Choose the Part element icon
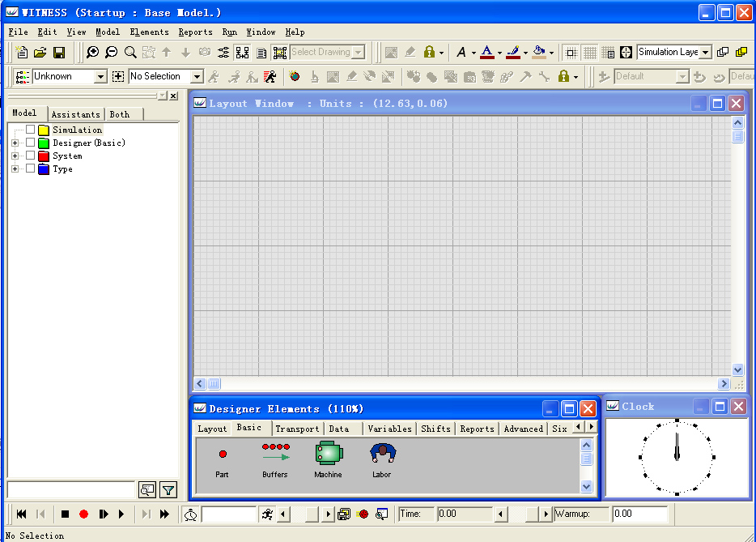Viewport: 756px width, 542px height. point(223,455)
